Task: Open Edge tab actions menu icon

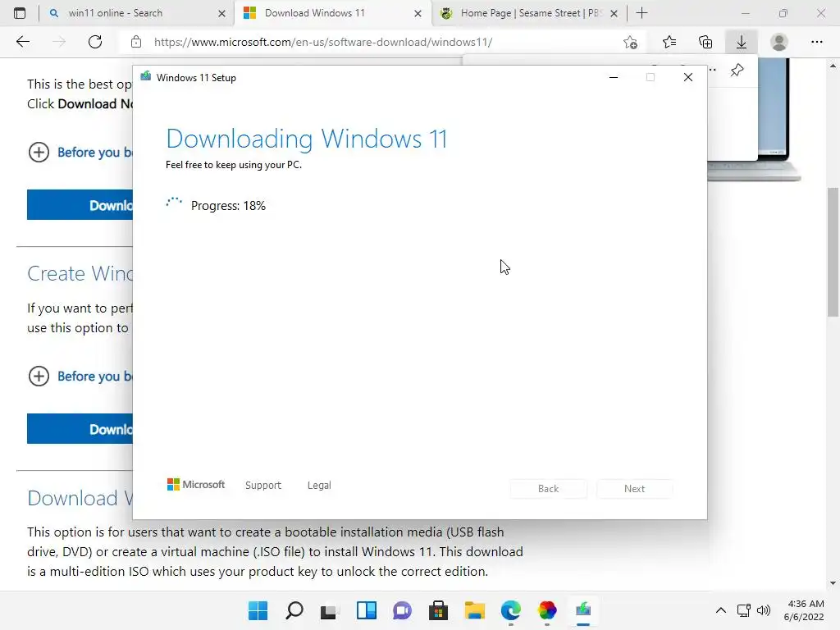Action: [x=20, y=13]
